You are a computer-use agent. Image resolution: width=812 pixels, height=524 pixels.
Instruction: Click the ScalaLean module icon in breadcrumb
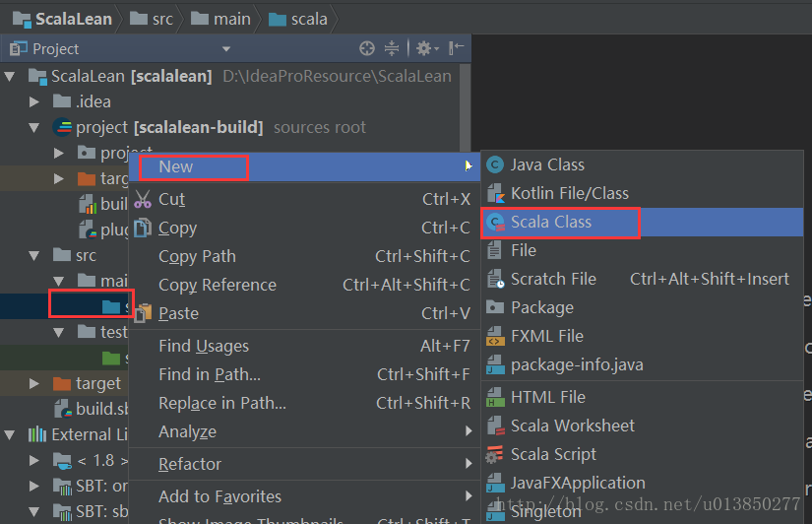tap(22, 19)
